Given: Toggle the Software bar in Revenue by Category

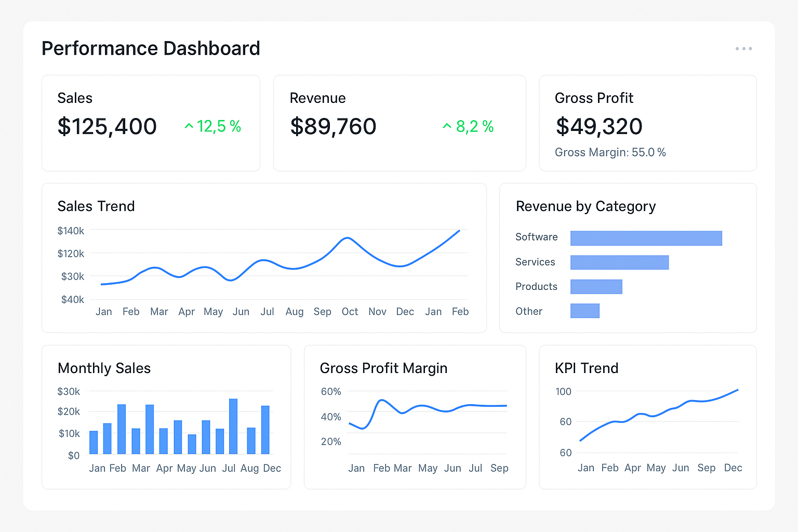Looking at the screenshot, I should point(646,238).
